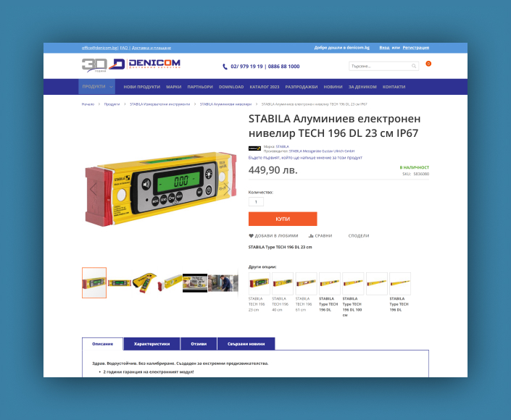This screenshot has height=420, width=511.
Task: Click the first-review invitation link
Action: (305, 158)
